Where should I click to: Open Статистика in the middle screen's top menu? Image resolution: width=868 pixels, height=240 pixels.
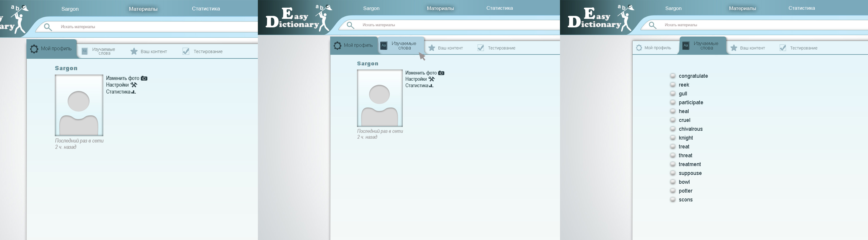pos(499,8)
